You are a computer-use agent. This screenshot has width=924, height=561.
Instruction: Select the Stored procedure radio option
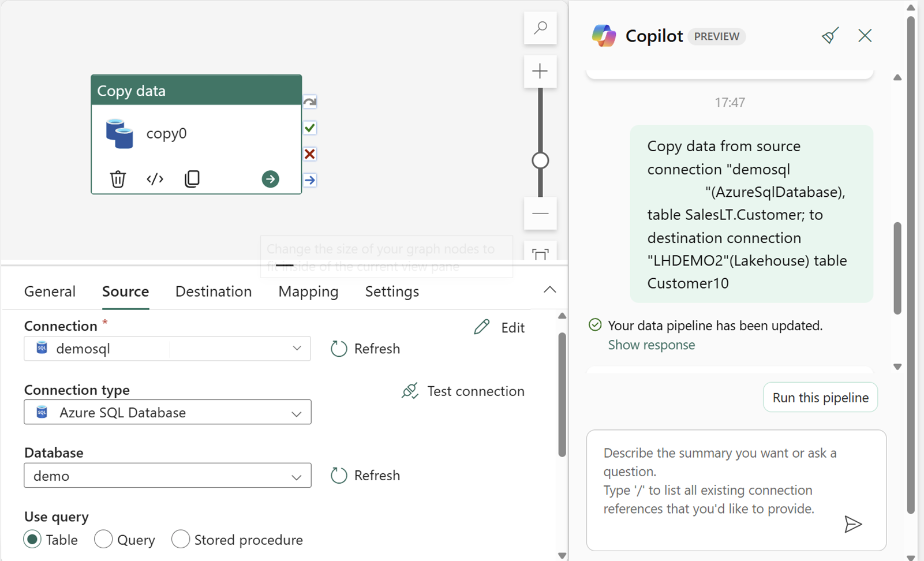tap(181, 540)
